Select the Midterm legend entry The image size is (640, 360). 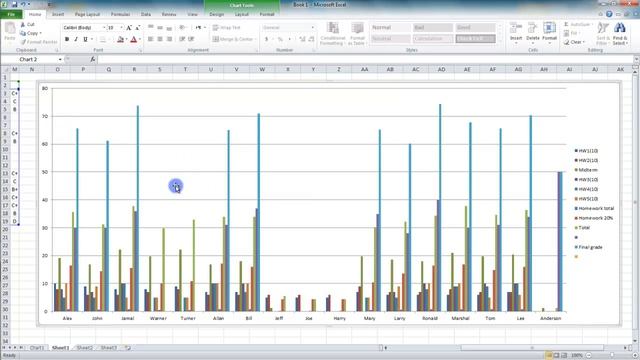click(586, 170)
